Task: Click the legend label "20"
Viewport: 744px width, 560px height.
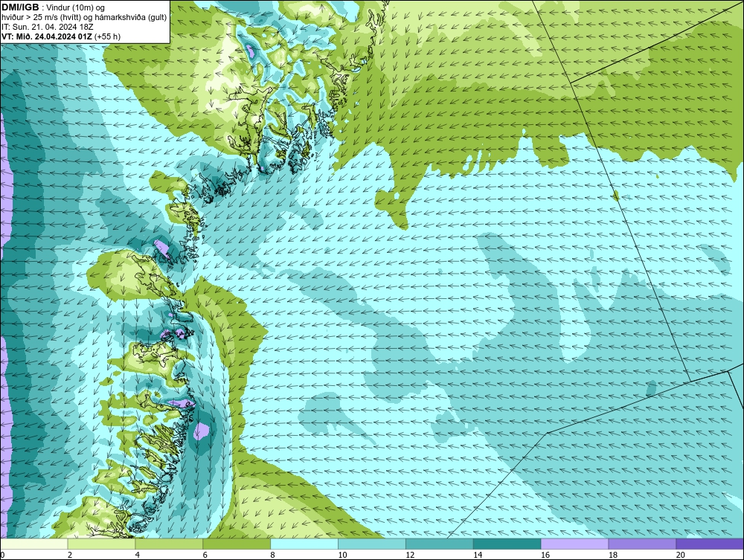Action: (x=681, y=555)
